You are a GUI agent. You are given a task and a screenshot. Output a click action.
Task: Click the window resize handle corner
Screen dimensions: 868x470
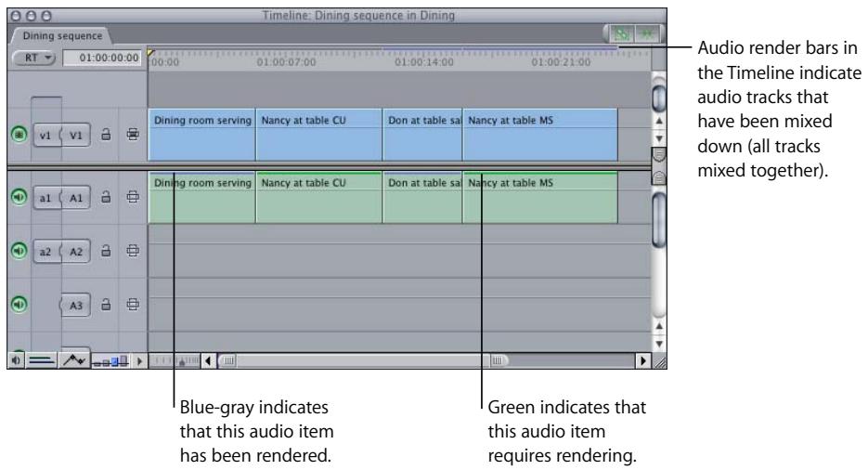point(660,362)
